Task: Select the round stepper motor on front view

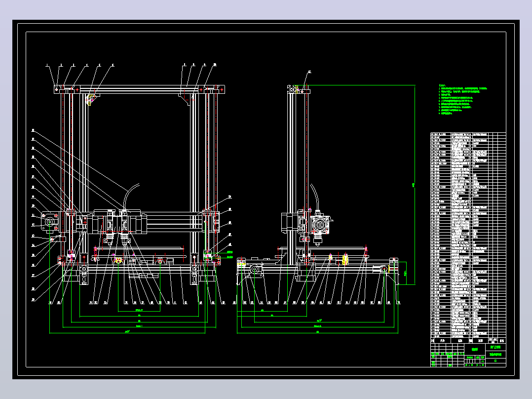Action: coord(50,222)
